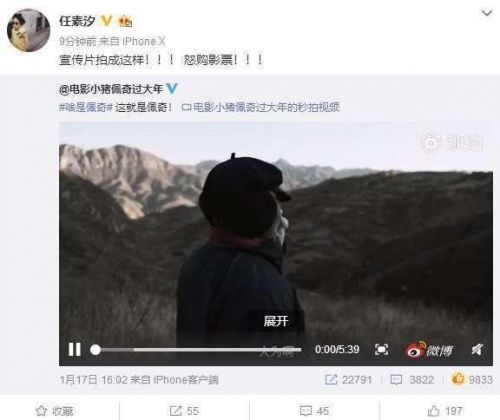Click the Weibo logo in the player bar

[429, 350]
